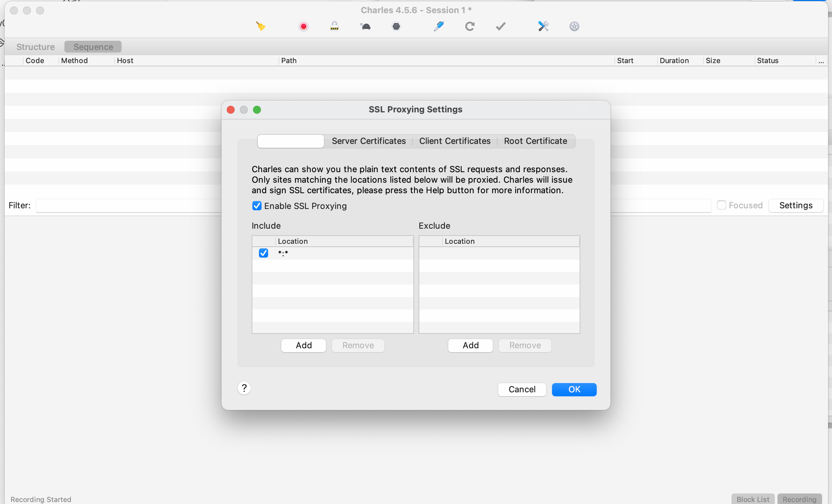Clear the session with the broom icon
832x504 pixels.
click(260, 26)
